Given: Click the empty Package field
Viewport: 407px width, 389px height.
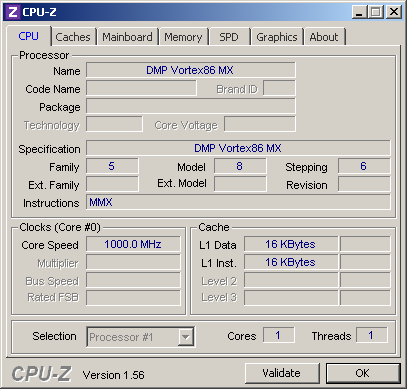Looking at the screenshot, I should click(x=191, y=106).
